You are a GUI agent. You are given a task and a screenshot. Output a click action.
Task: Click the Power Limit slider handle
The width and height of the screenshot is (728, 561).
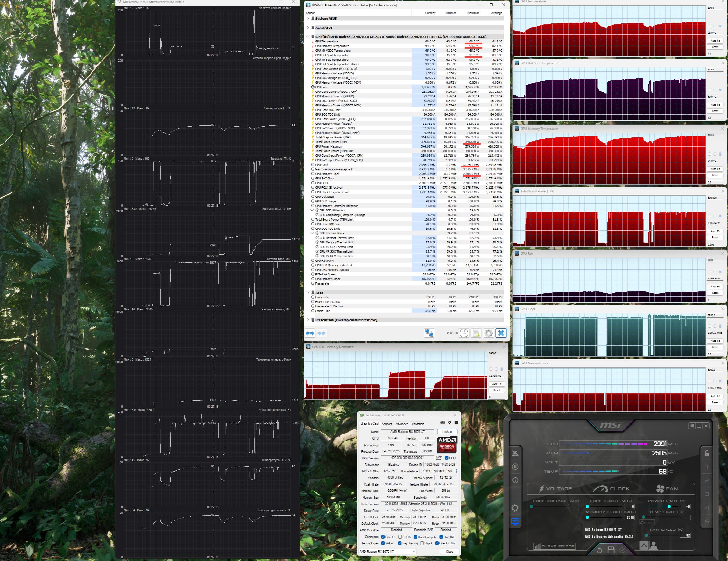click(x=669, y=506)
